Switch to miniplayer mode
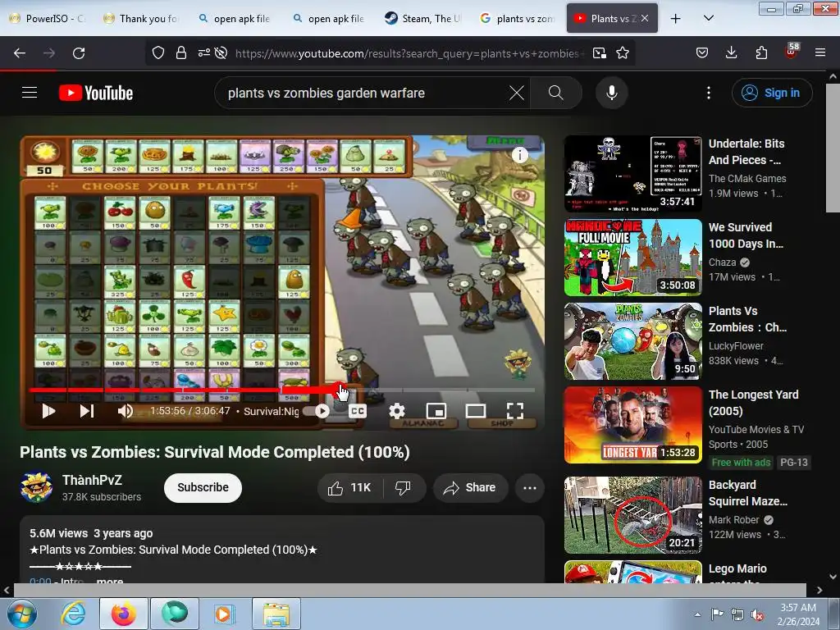Image resolution: width=840 pixels, height=630 pixels. coord(436,411)
